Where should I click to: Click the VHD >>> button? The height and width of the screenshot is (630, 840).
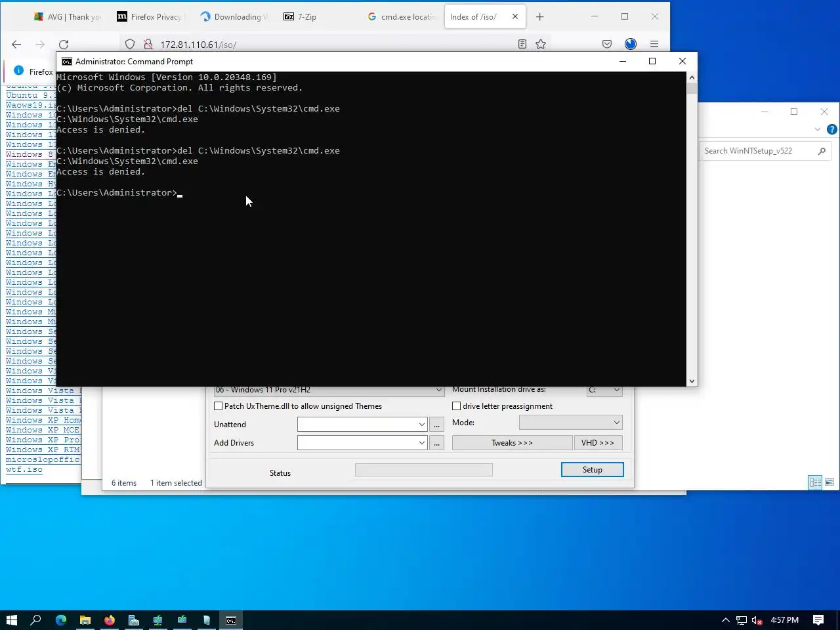click(x=598, y=443)
